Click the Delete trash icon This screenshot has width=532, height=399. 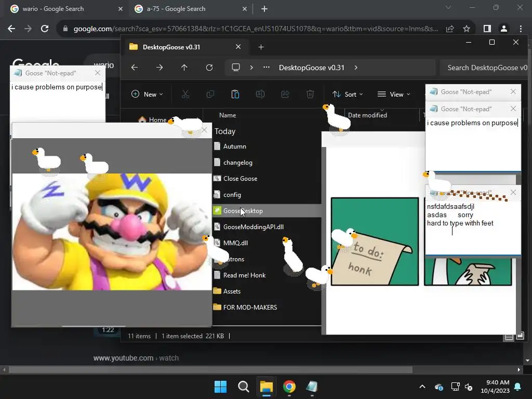(310, 95)
